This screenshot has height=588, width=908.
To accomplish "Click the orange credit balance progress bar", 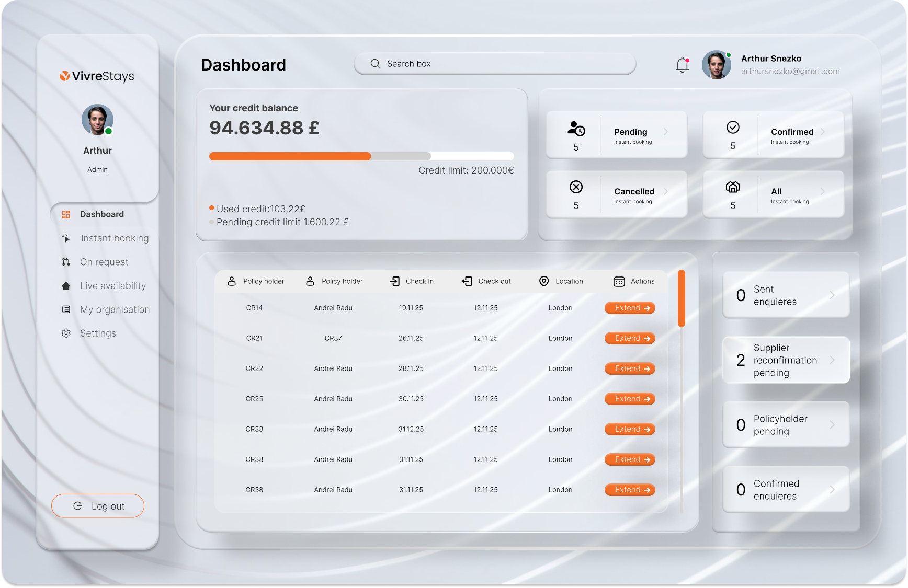I will (290, 156).
